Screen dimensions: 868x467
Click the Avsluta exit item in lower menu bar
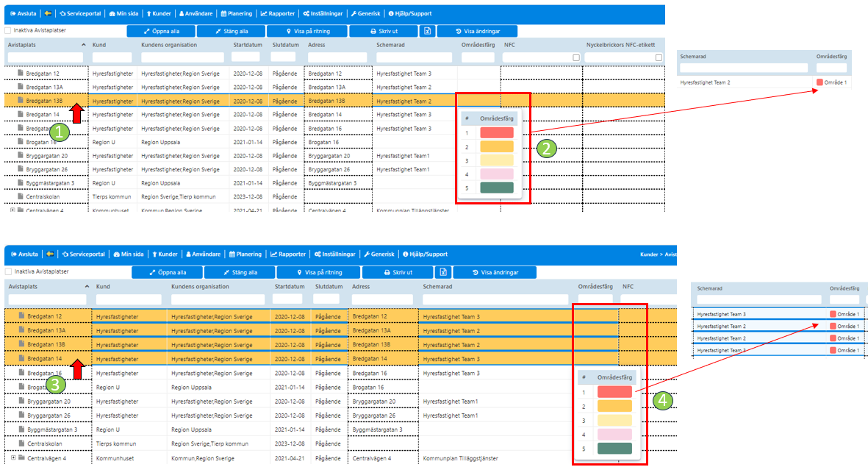click(24, 254)
